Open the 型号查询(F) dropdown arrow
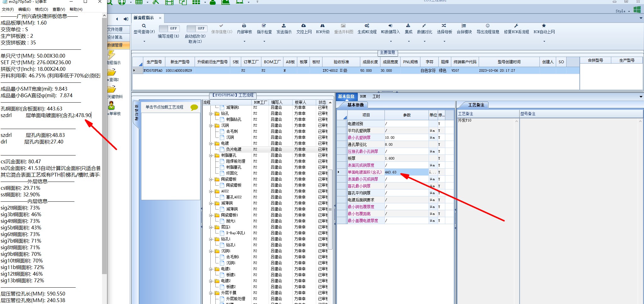 144,41
